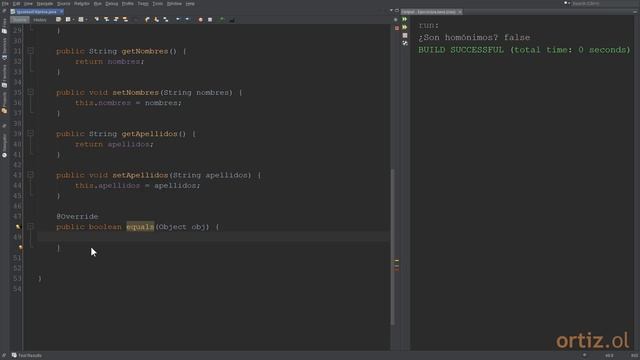Click the Find Previous Occurrence toolbar icon
640x360 pixels.
[106, 19]
